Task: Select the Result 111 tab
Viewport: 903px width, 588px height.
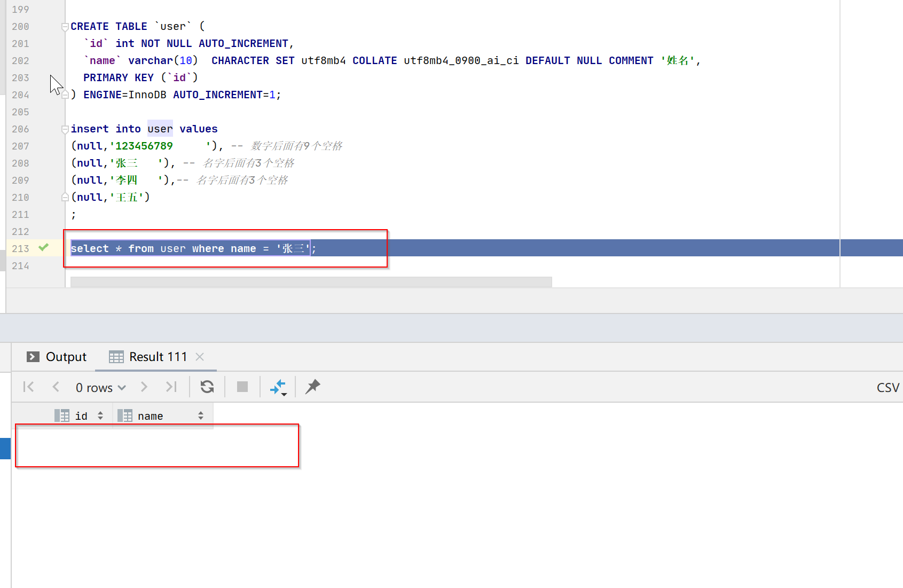Action: point(157,356)
